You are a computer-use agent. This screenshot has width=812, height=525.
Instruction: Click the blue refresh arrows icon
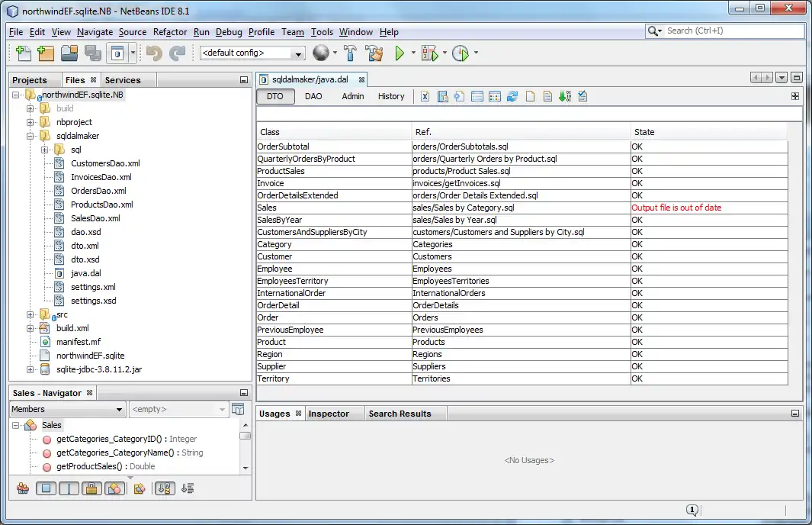point(512,96)
